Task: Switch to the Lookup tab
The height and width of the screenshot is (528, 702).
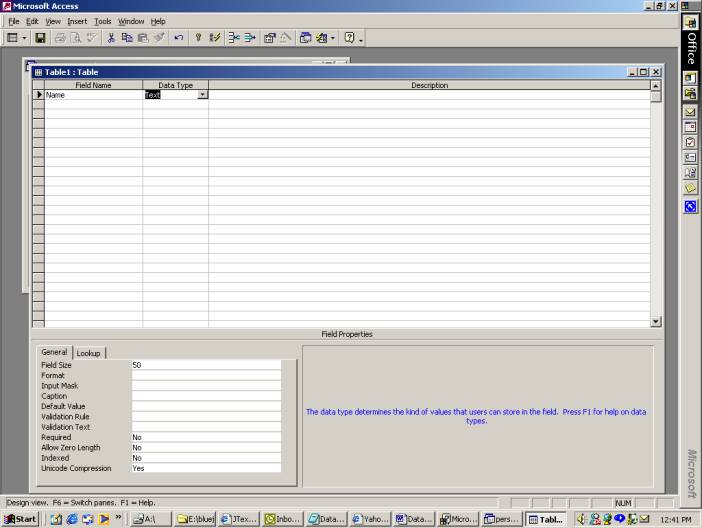Action: (88, 353)
